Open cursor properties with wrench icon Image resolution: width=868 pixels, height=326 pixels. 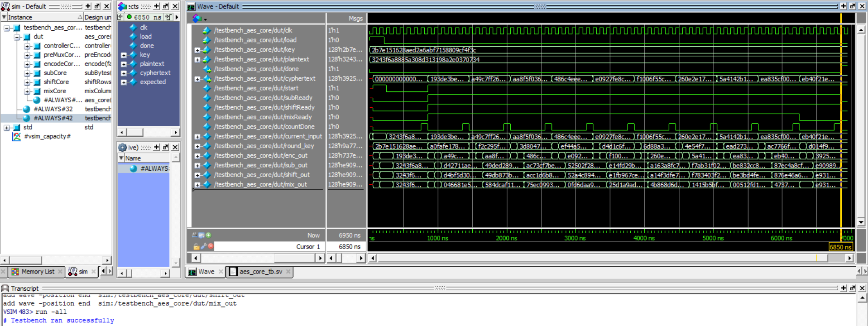coord(204,246)
